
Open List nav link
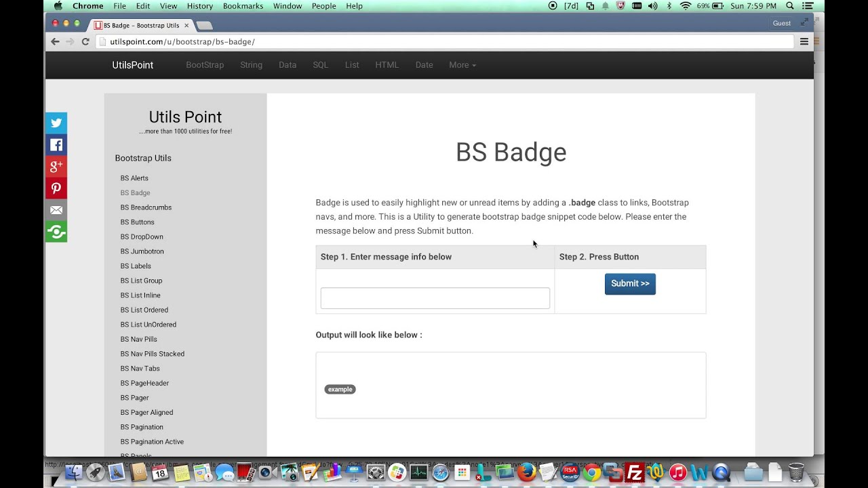coord(352,65)
